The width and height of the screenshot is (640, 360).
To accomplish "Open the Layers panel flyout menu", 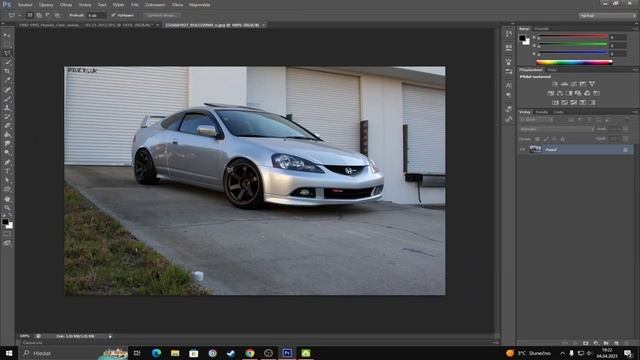I will click(x=635, y=112).
